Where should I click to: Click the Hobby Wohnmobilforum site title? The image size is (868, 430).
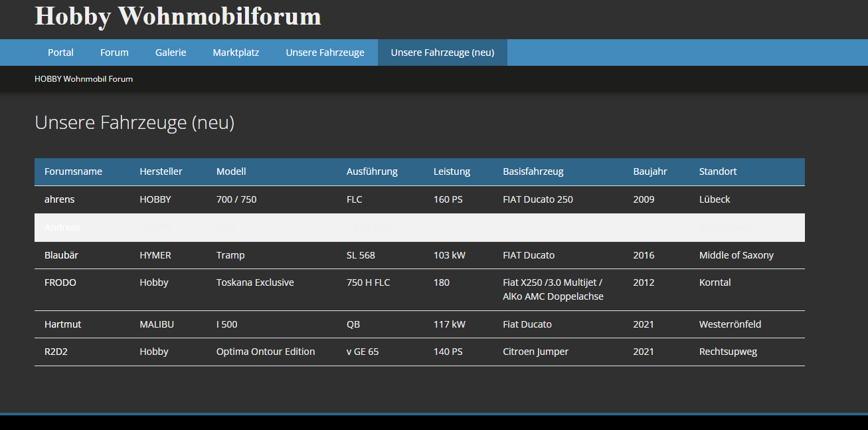tap(177, 16)
